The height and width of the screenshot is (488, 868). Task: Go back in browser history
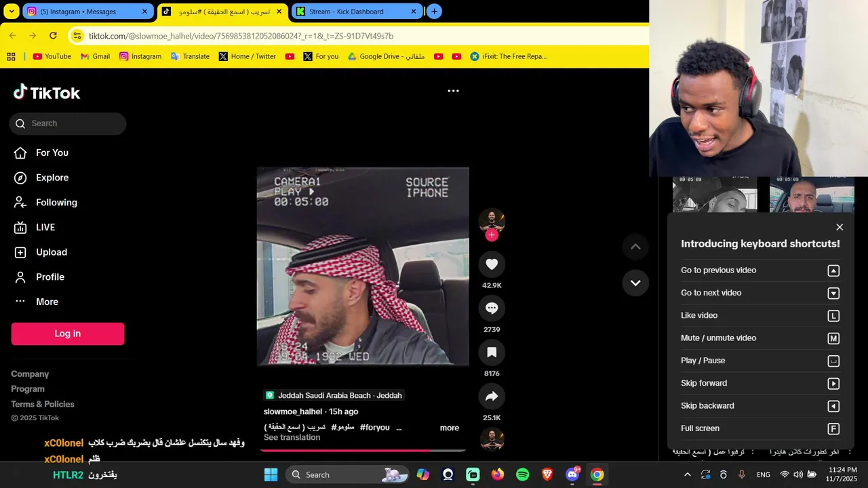[x=12, y=36]
